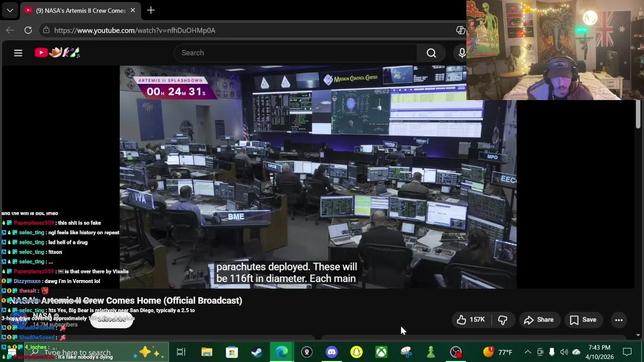Screen dimensions: 644x362
Task: Switch to Microsoft Edge on taskbar
Action: (x=281, y=352)
